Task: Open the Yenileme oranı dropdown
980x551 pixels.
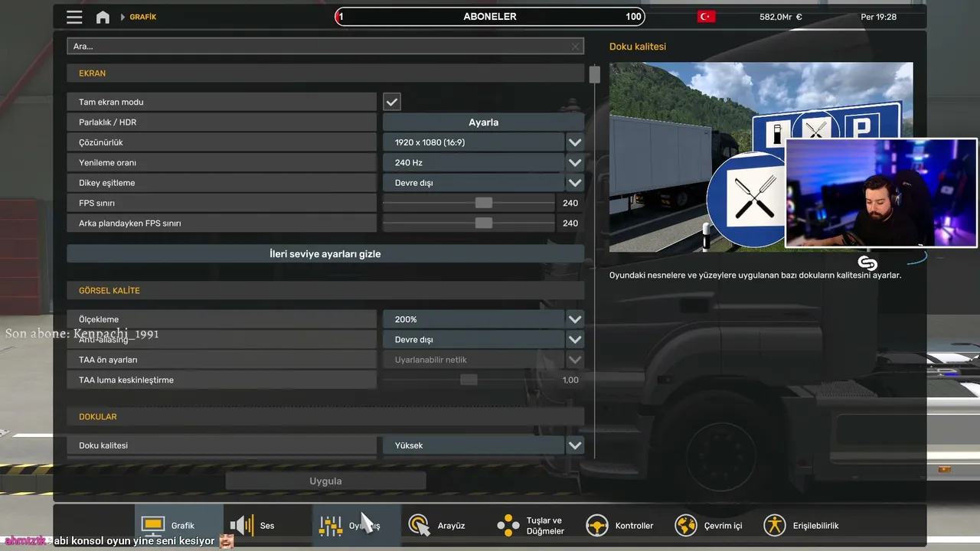Action: 483,163
